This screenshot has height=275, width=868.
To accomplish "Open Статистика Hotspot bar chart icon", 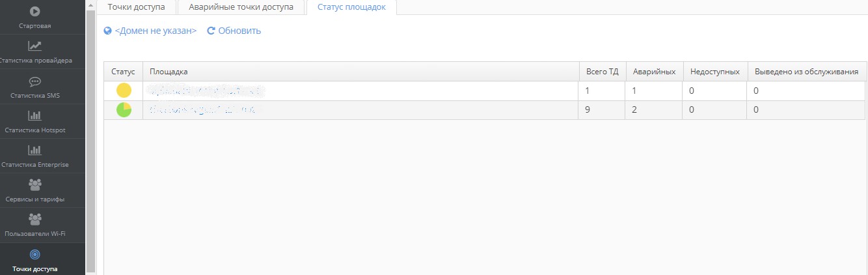I will [35, 116].
